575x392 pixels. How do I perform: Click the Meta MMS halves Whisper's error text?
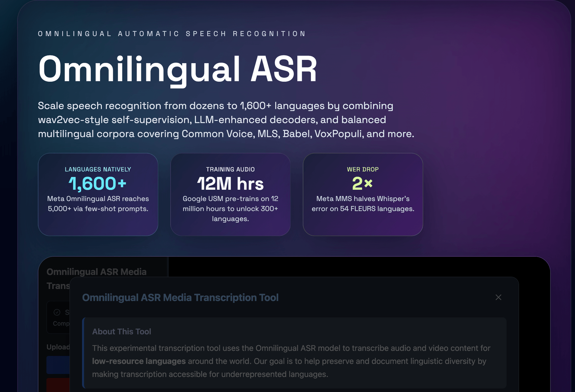pyautogui.click(x=363, y=204)
